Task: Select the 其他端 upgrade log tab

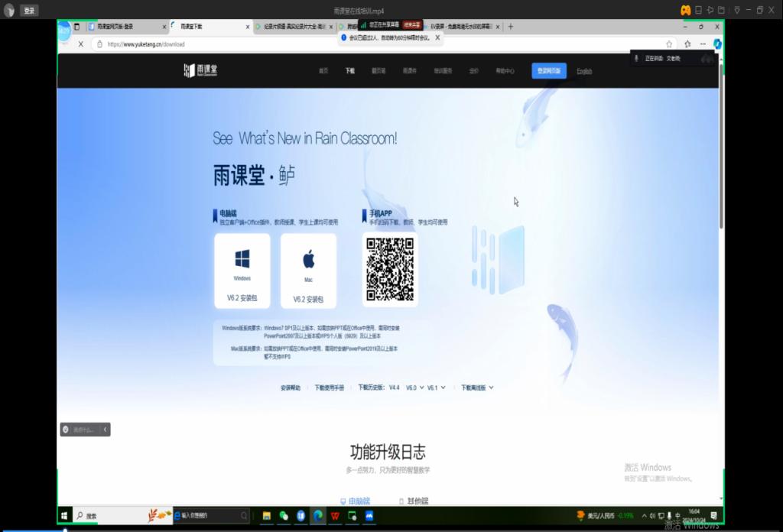Action: 414,501
